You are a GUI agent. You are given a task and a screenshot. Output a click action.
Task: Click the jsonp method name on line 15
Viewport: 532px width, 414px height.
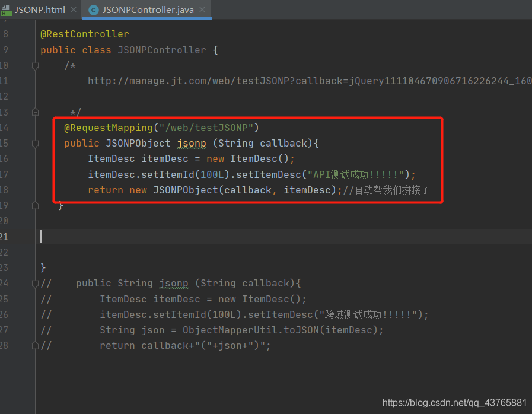(x=192, y=143)
